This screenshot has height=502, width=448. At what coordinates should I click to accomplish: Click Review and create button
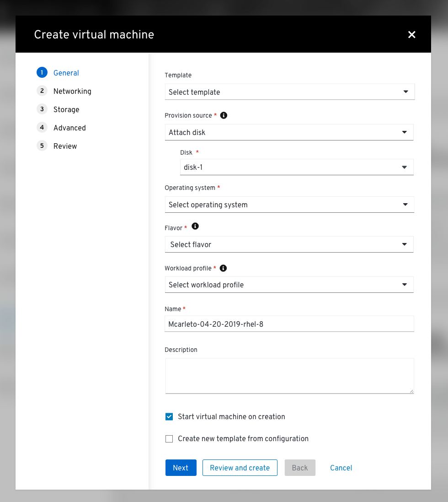pyautogui.click(x=240, y=468)
